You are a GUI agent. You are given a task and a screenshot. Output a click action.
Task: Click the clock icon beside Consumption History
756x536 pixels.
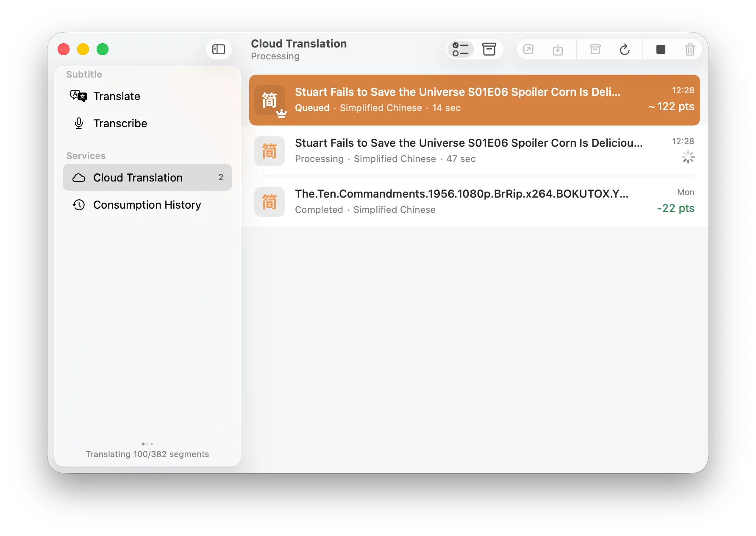pos(79,205)
